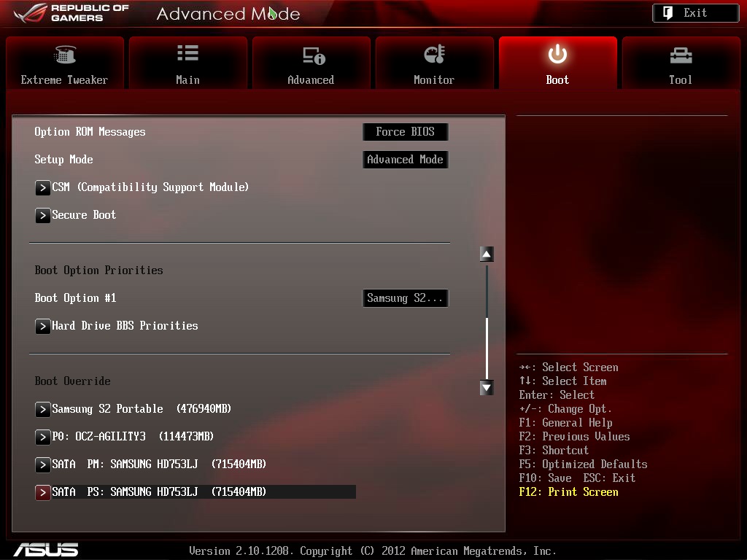
Task: Click F3: Shortcut hint
Action: 554,451
